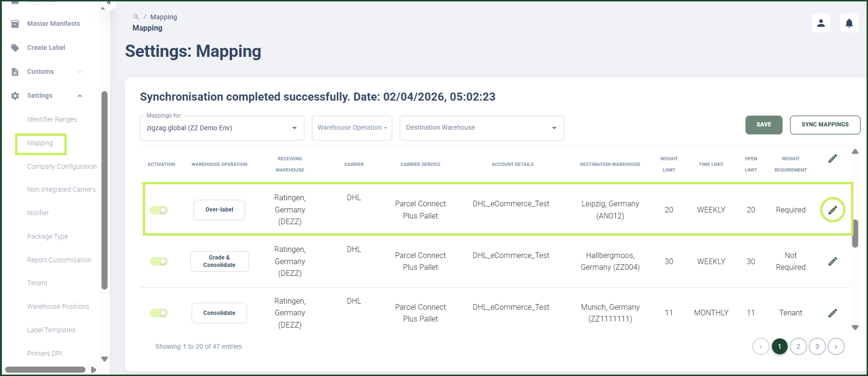Viewport: 868px width, 376px height.
Task: Open Report Customisation settings
Action: 59,260
